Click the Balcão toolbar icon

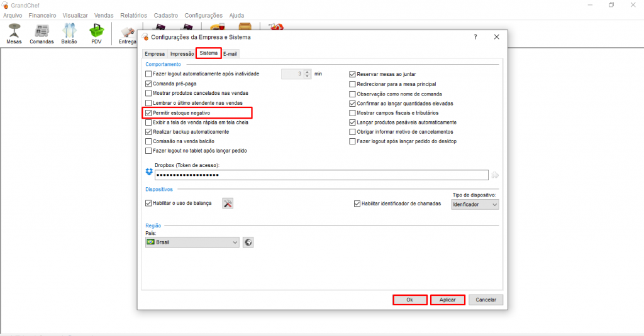point(69,33)
